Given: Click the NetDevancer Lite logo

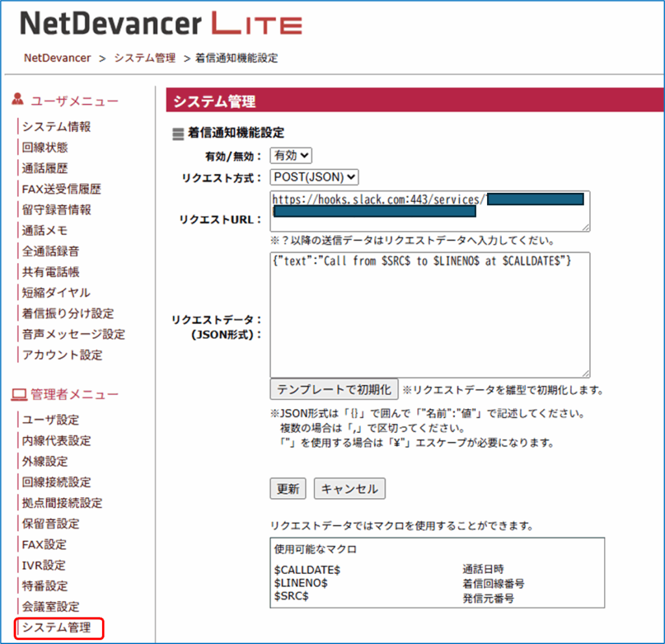Looking at the screenshot, I should click(x=161, y=24).
